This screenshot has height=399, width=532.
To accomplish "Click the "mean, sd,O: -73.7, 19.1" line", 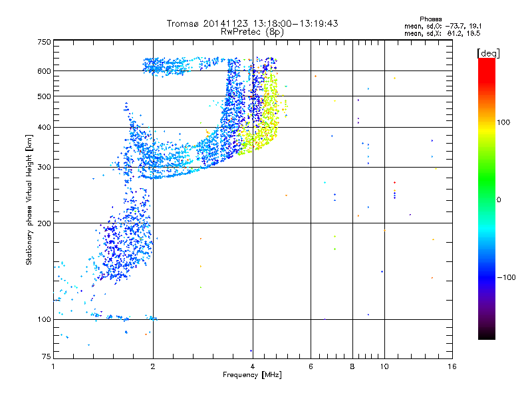I will tap(443, 27).
